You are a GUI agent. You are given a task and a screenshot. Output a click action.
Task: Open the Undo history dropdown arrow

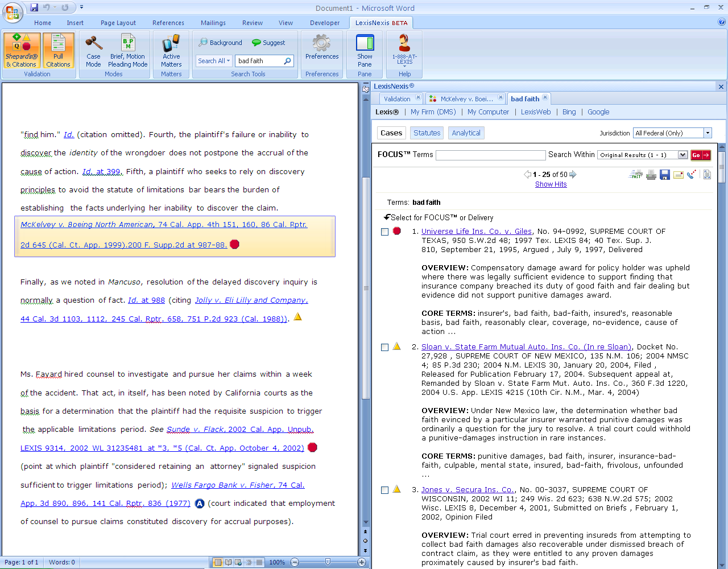(x=55, y=7)
